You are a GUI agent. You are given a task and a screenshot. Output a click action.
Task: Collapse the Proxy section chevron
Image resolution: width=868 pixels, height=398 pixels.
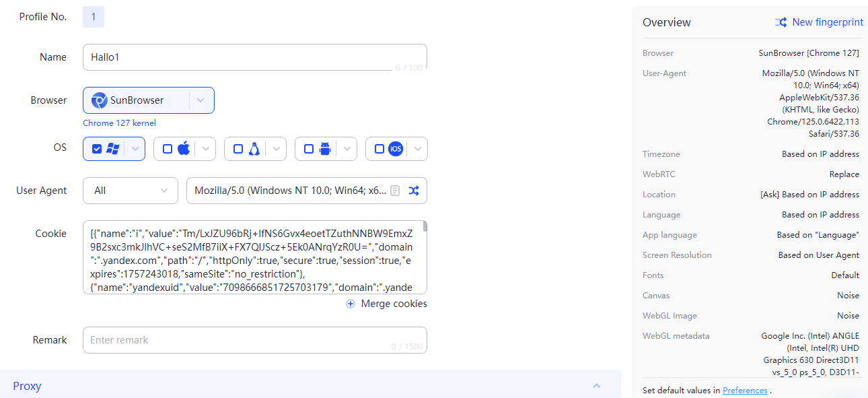(596, 386)
